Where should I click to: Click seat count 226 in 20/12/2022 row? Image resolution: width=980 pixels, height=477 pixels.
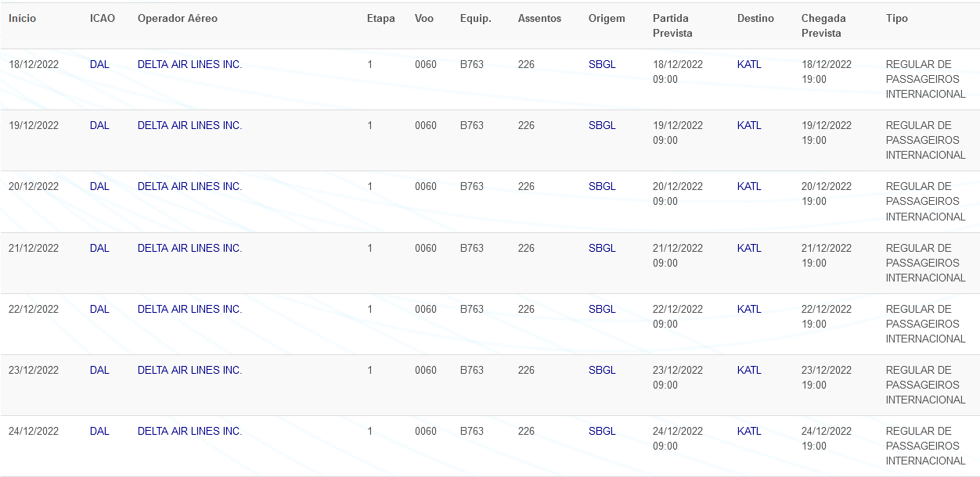[526, 186]
